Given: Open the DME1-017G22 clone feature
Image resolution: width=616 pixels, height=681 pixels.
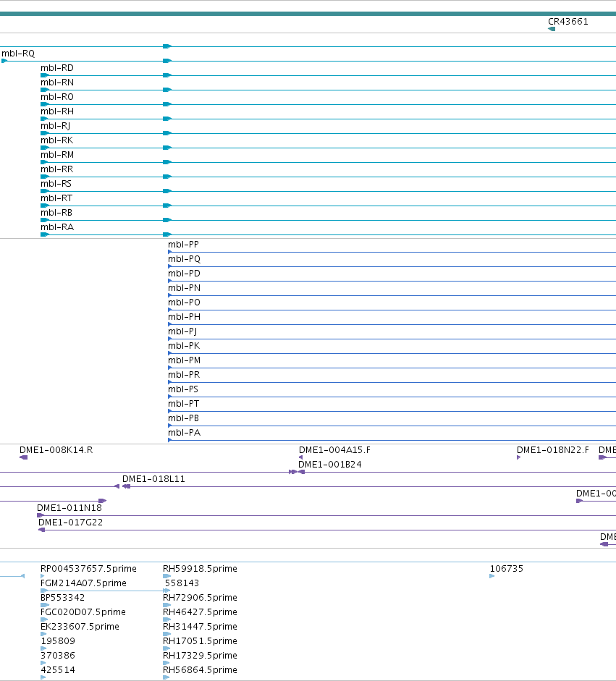Looking at the screenshot, I should coord(71,523).
